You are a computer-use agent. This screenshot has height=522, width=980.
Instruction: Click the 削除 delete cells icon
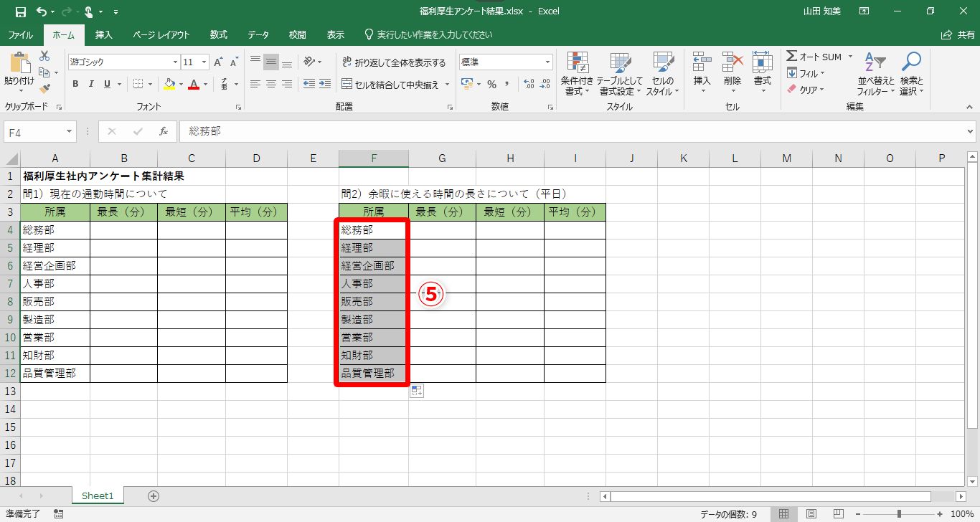[732, 62]
